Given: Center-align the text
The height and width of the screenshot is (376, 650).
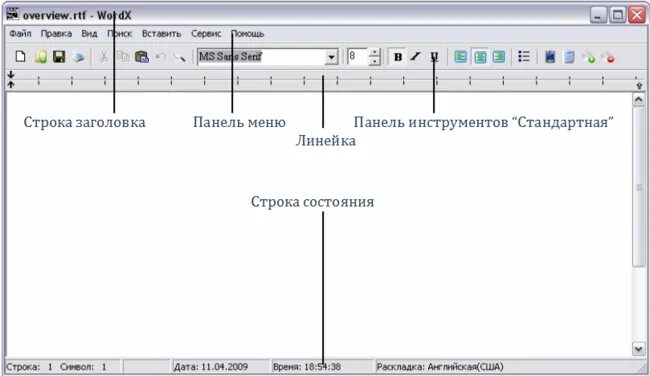Looking at the screenshot, I should pyautogui.click(x=480, y=56).
